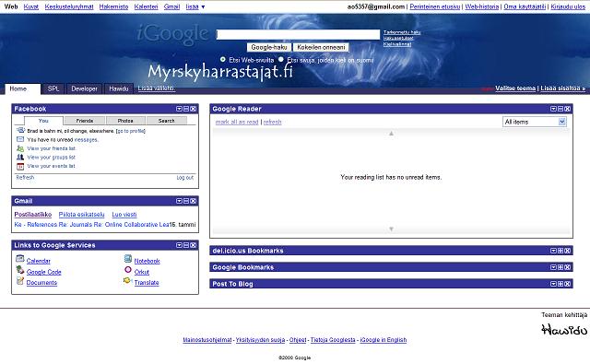
Task: Remove the Post To Blog gadget with its X icon
Action: click(568, 284)
